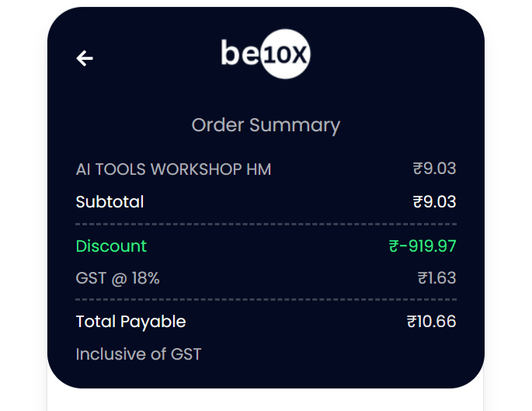Click the back arrow icon
The width and height of the screenshot is (532, 411).
(85, 58)
